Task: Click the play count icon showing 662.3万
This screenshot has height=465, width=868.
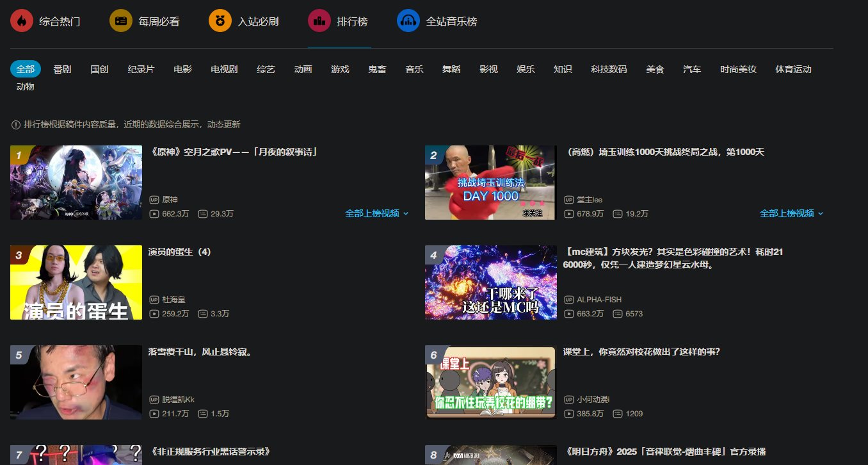Action: click(154, 214)
